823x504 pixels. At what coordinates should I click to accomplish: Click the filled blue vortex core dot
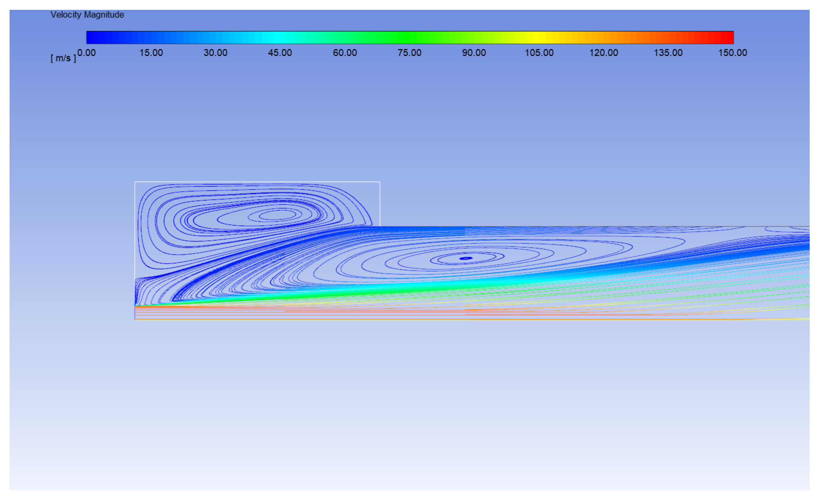tap(466, 258)
